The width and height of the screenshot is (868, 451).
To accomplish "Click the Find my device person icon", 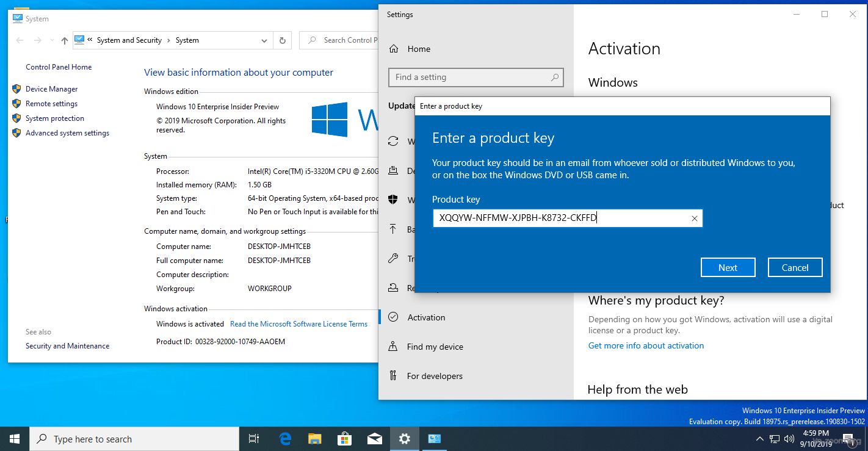I will pyautogui.click(x=394, y=347).
